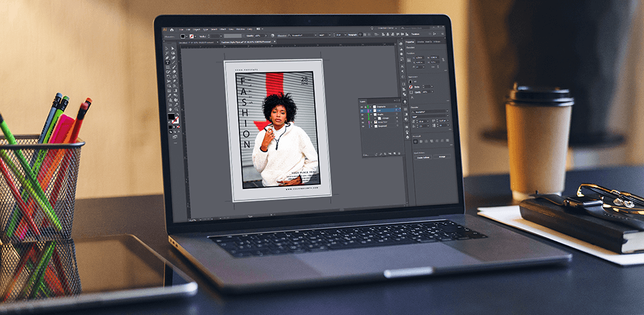Click the Home icon beside Ai logo
Image resolution: width=644 pixels, height=315 pixels.
(x=172, y=30)
